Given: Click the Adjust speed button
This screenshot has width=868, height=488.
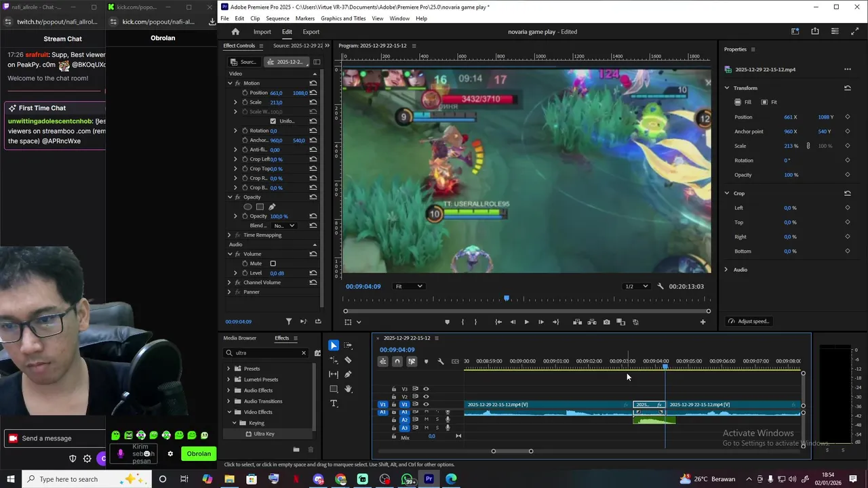Looking at the screenshot, I should [749, 321].
